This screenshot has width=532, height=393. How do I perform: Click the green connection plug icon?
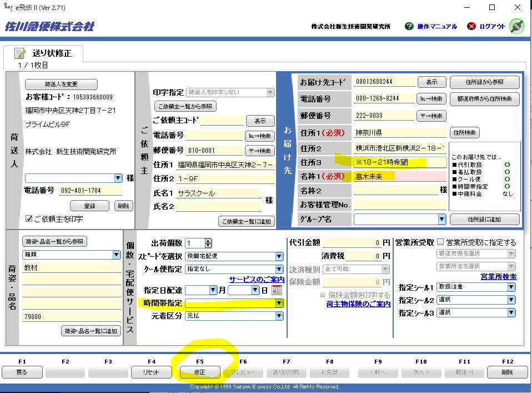[516, 26]
